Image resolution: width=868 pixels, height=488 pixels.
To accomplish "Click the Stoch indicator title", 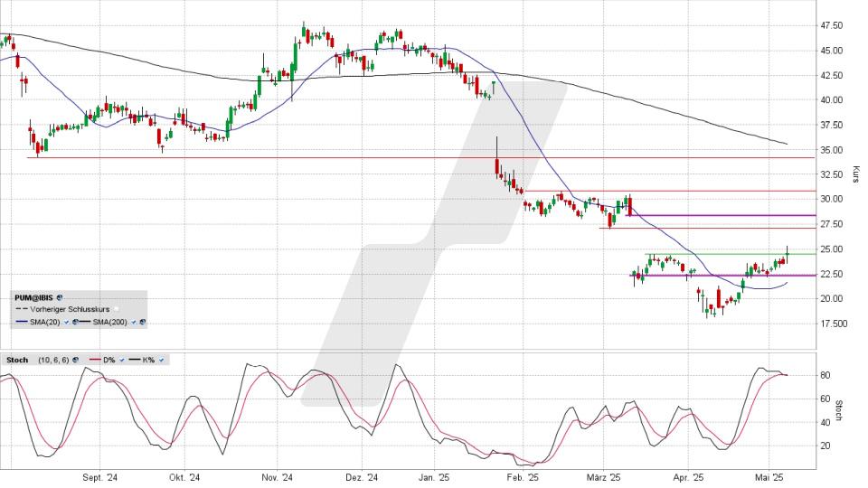I will pyautogui.click(x=17, y=360).
